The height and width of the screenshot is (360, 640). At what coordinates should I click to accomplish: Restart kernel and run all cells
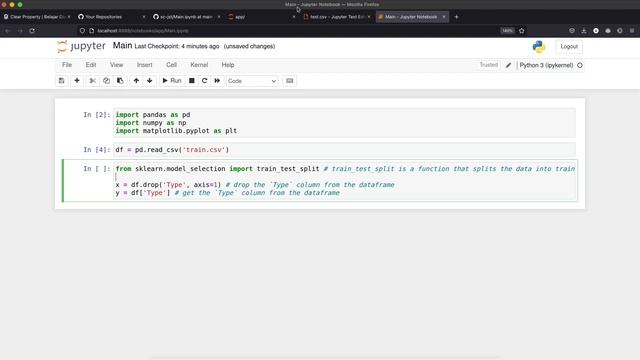tap(217, 81)
